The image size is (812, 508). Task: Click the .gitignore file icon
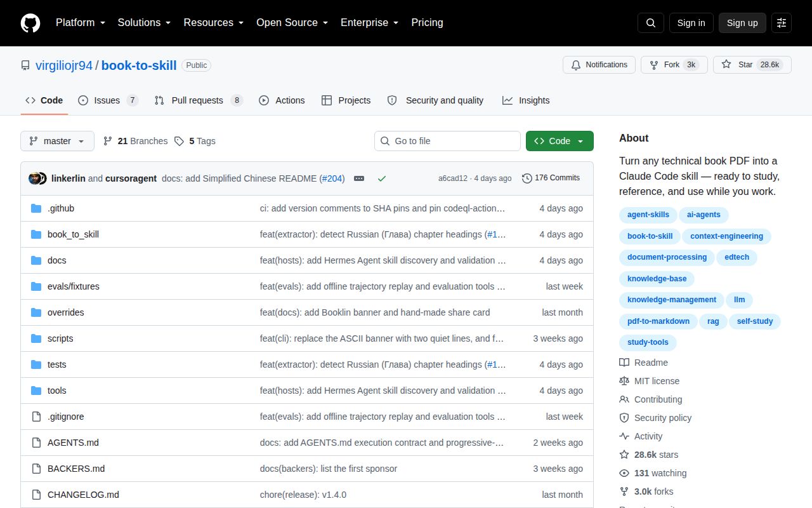click(x=36, y=417)
